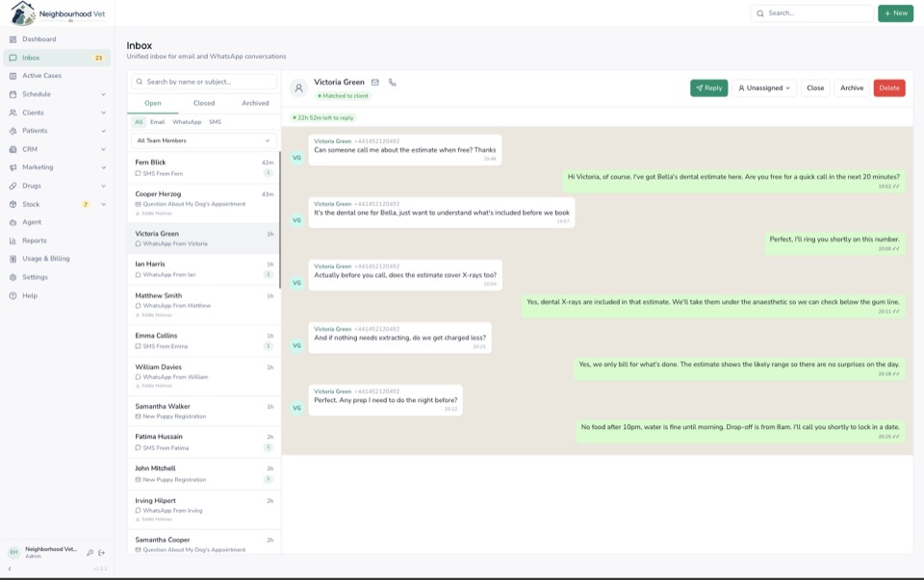Open Active Cases sidebar icon
924x580 pixels.
click(13, 76)
